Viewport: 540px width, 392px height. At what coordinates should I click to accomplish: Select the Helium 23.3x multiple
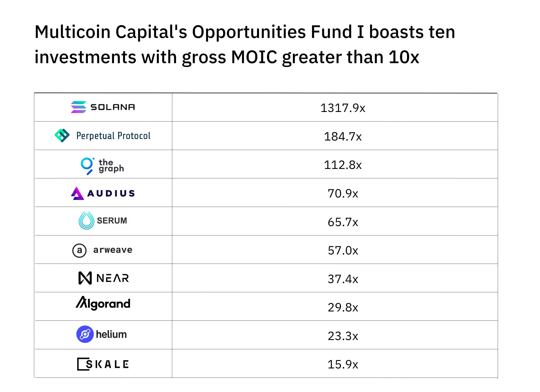[x=343, y=336]
